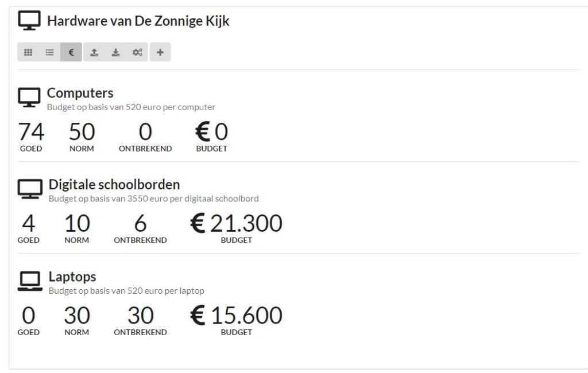Click the € 15.600 laptops budget
Viewport: 588px width, 373px height.
pos(236,315)
